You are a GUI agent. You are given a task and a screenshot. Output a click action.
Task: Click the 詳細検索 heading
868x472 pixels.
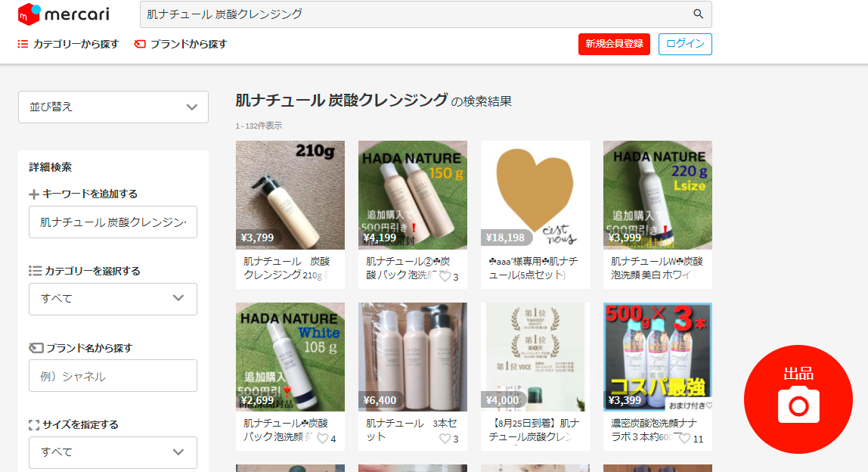click(51, 167)
